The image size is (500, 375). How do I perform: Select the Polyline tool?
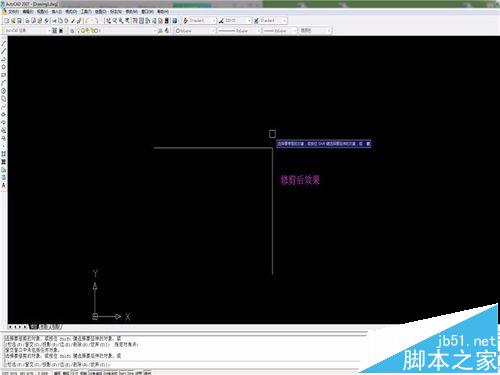4,59
